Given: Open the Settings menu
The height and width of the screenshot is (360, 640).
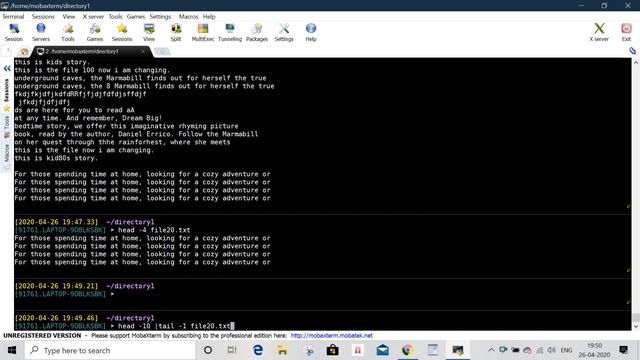Looking at the screenshot, I should coord(160,17).
